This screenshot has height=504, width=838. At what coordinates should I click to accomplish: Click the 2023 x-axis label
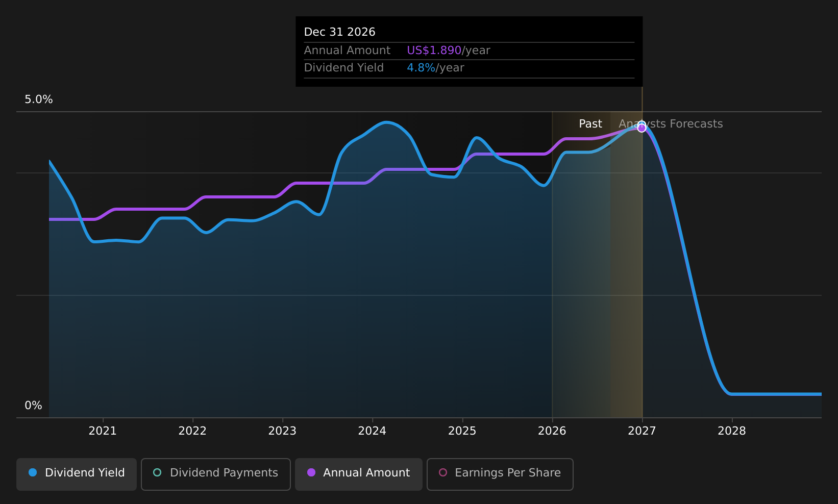(282, 431)
